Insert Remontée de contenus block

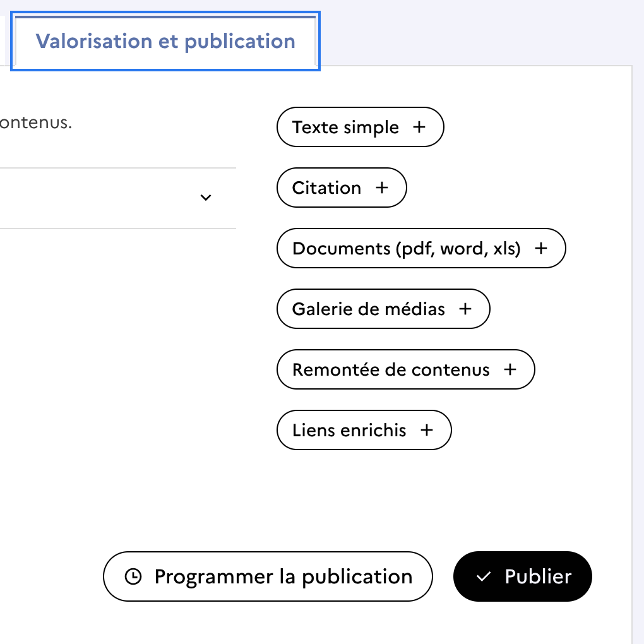pos(391,369)
